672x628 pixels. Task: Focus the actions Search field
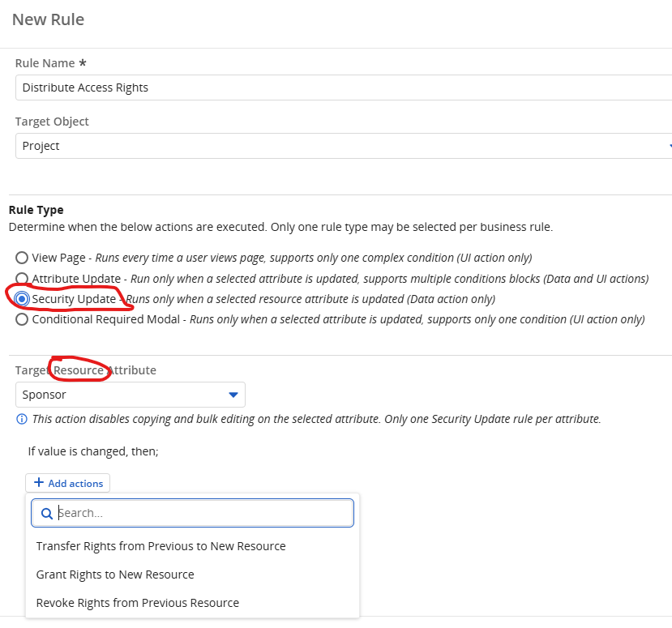tap(192, 513)
